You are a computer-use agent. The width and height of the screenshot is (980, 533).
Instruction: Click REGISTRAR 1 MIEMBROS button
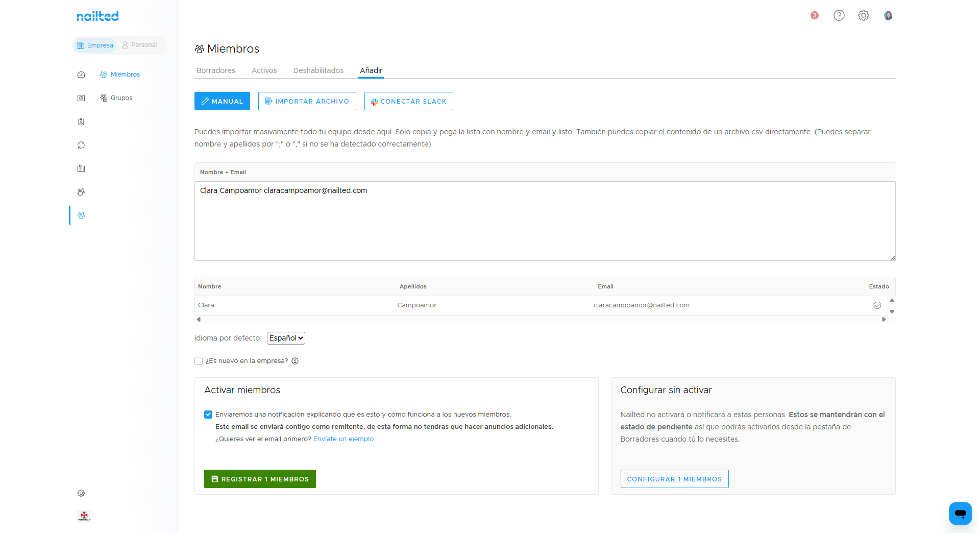pos(260,479)
